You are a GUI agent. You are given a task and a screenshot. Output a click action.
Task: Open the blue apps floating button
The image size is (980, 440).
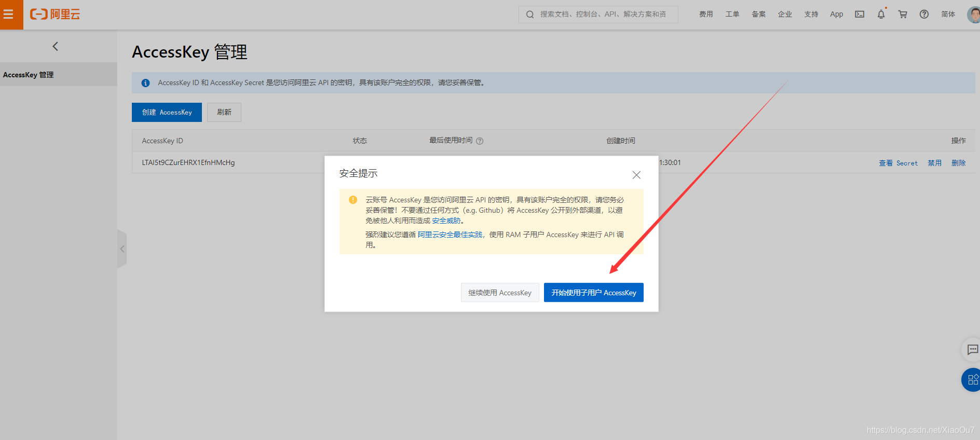971,379
